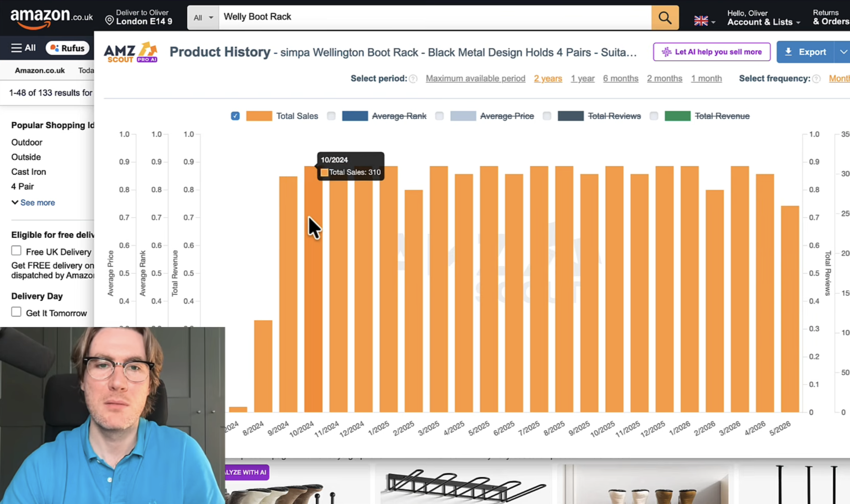Click the 9/2024 sales bar
This screenshot has width=850, height=504.
288,294
